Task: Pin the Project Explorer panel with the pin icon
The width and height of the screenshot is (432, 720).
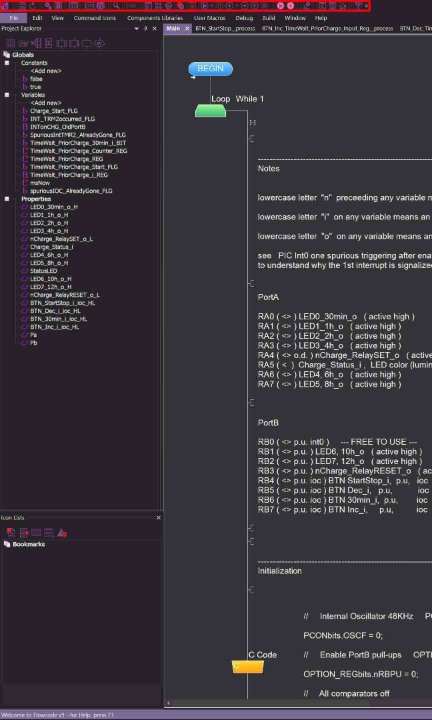Action: point(145,28)
